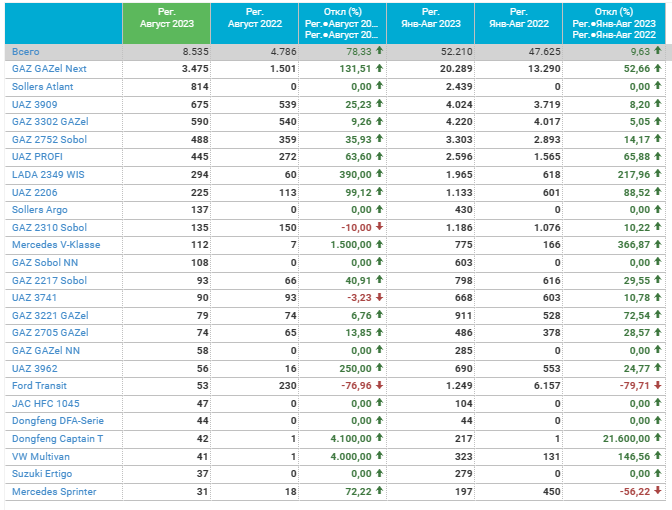Open the GAZ 2705 GAZel link
The width and height of the screenshot is (672, 510).
pos(50,333)
